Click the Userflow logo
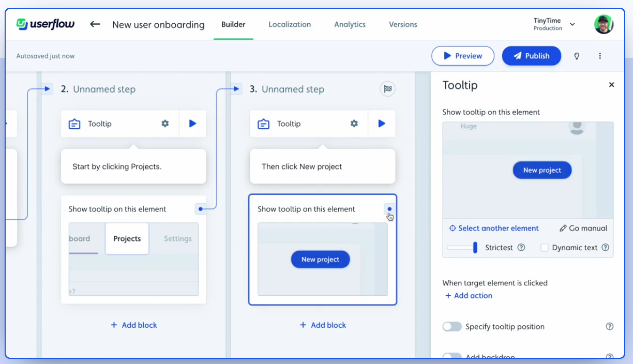 [x=45, y=24]
